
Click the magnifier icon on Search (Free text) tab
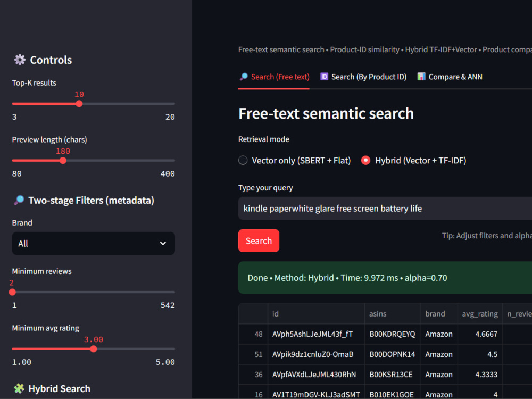[244, 77]
